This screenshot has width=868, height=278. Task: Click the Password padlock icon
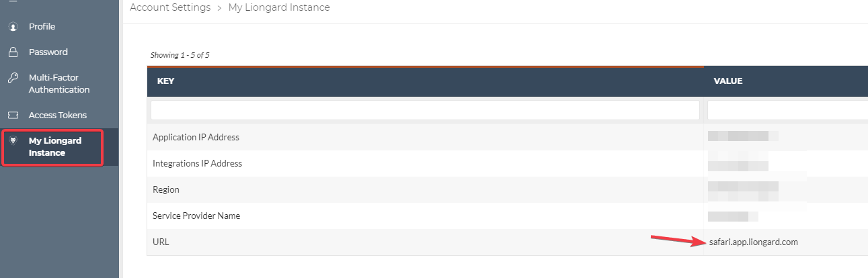pos(13,52)
